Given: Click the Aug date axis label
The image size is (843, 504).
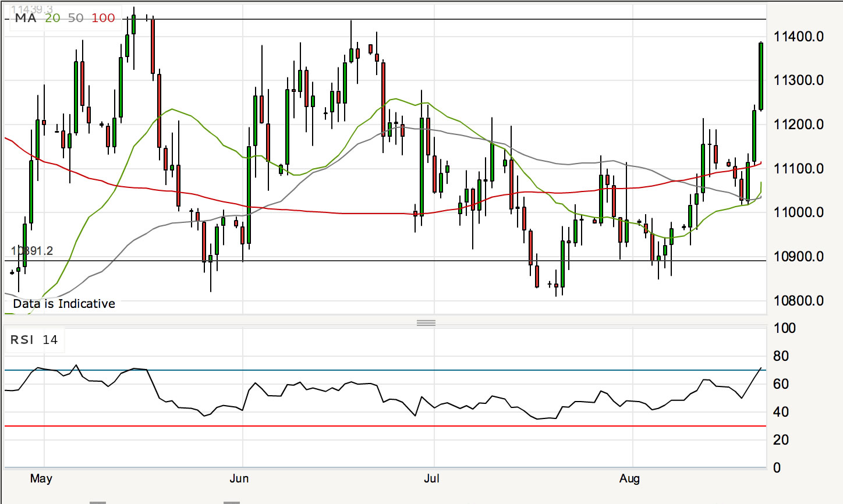Looking at the screenshot, I should pyautogui.click(x=629, y=478).
